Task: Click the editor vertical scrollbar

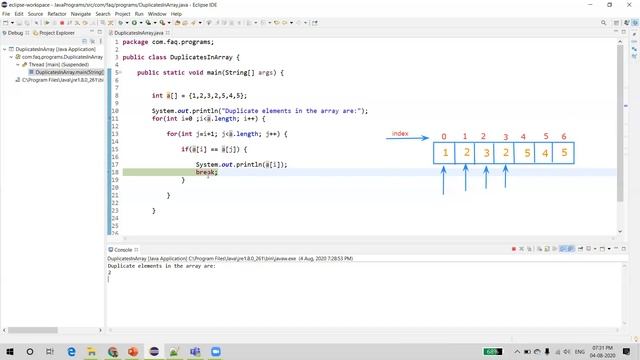Action: click(x=620, y=123)
